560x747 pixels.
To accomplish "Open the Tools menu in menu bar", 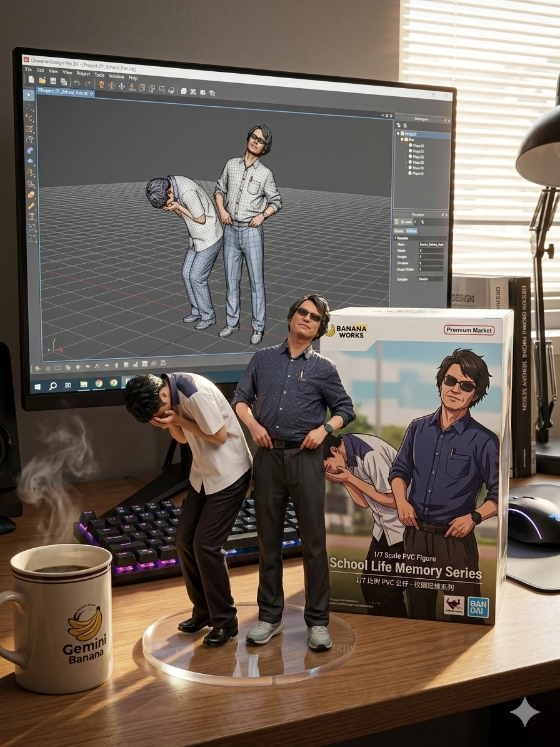I will (x=99, y=74).
